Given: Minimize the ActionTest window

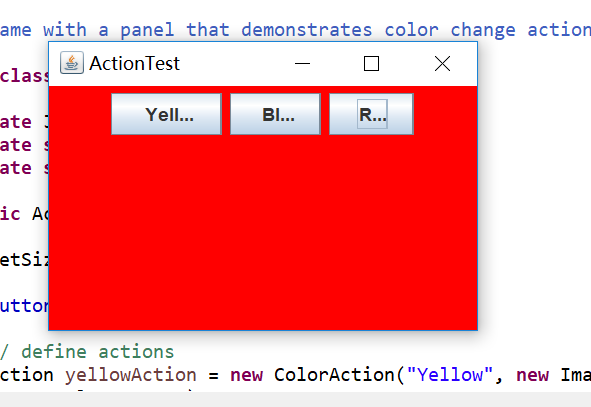Looking at the screenshot, I should pos(302,63).
